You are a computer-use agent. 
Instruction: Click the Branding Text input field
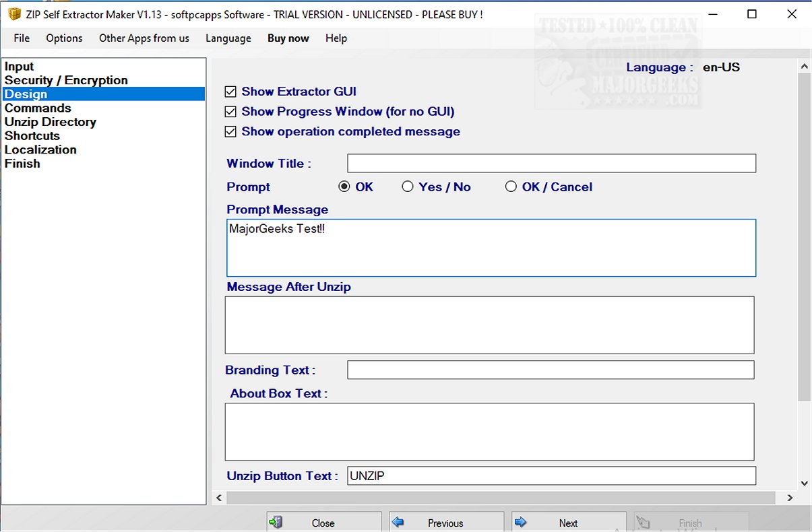pyautogui.click(x=551, y=370)
